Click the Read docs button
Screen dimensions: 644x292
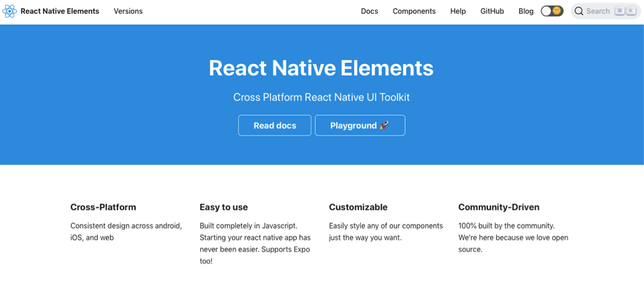(275, 126)
